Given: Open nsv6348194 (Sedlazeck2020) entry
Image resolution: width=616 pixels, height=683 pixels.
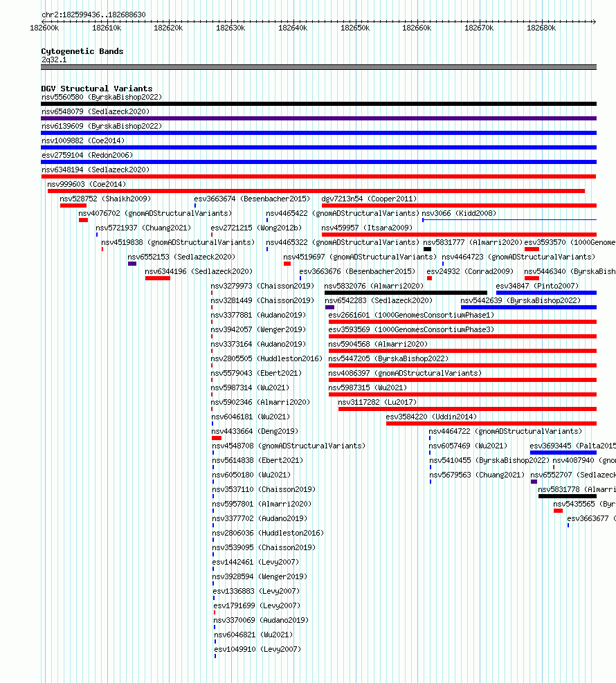Looking at the screenshot, I should [x=96, y=170].
